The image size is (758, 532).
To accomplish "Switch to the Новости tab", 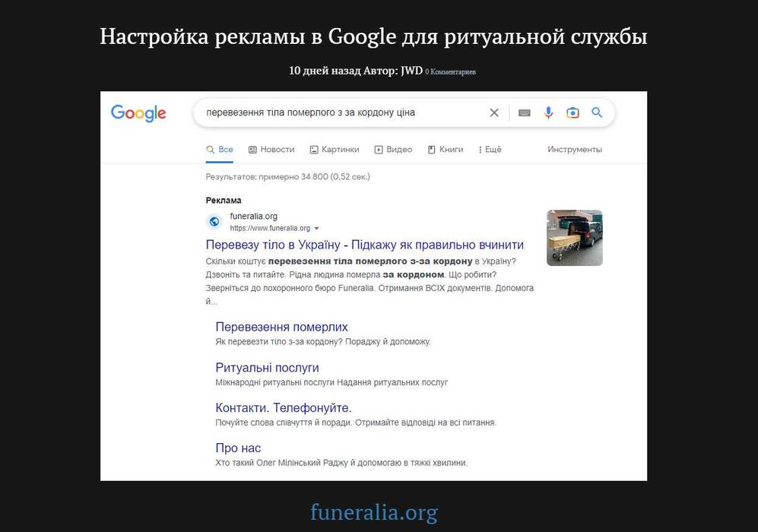I will pos(271,149).
